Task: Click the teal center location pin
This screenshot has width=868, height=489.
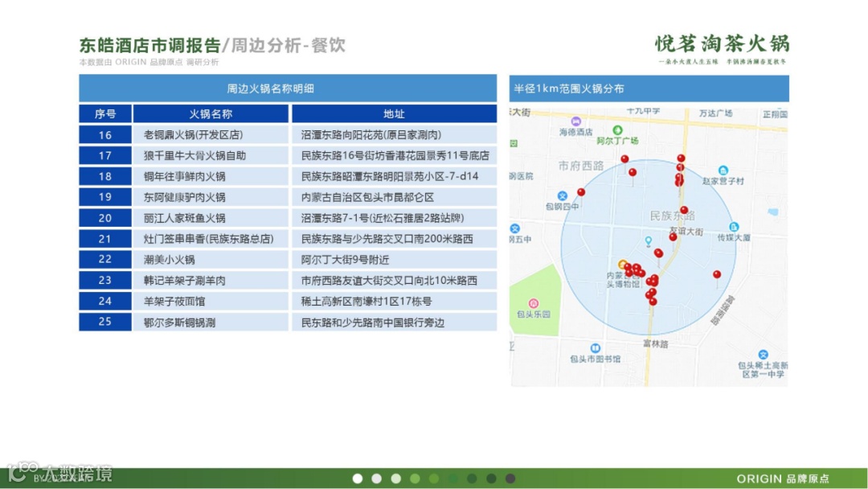Action: pyautogui.click(x=649, y=241)
